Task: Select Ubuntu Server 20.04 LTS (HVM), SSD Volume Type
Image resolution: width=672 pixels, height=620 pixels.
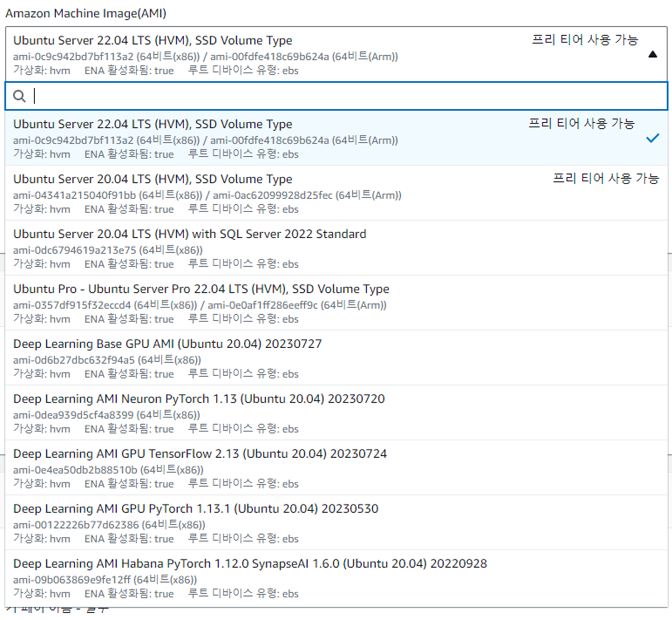Action: (336, 193)
